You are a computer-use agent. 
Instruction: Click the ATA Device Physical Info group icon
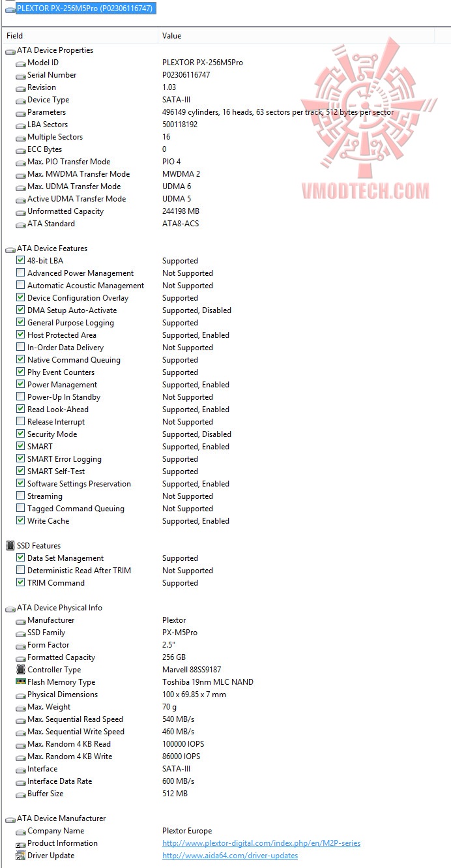coord(10,608)
